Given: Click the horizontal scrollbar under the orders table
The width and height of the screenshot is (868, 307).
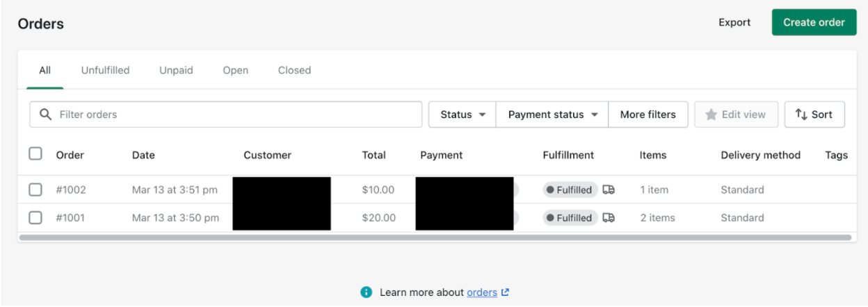Looking at the screenshot, I should 435,238.
